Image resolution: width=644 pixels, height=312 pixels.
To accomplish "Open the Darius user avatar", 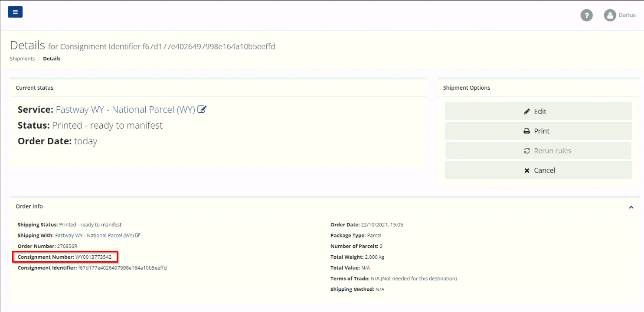I will 610,15.
